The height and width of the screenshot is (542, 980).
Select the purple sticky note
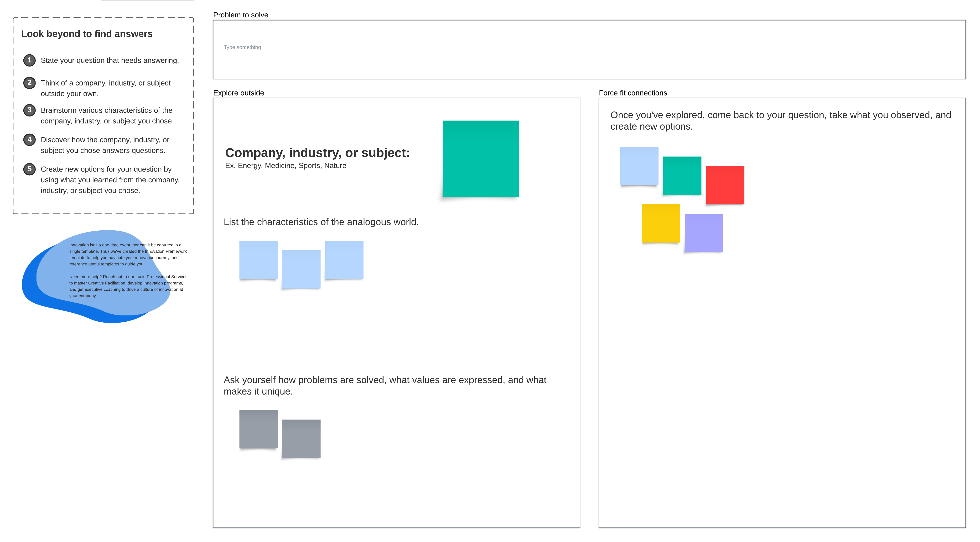point(703,233)
